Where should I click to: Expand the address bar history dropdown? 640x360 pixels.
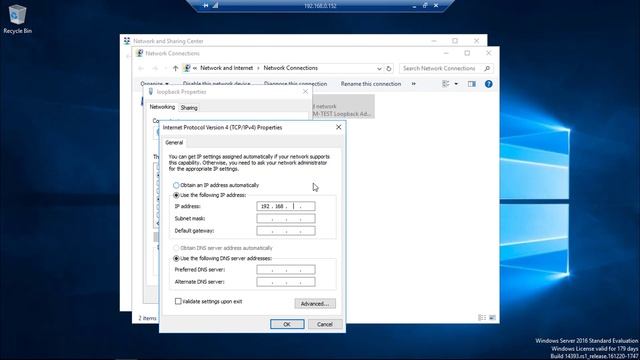379,69
